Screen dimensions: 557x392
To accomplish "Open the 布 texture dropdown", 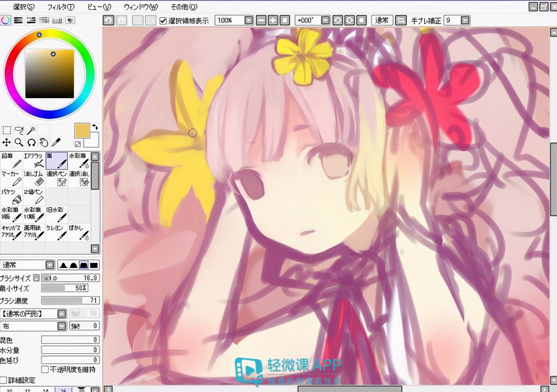I will click(x=62, y=326).
